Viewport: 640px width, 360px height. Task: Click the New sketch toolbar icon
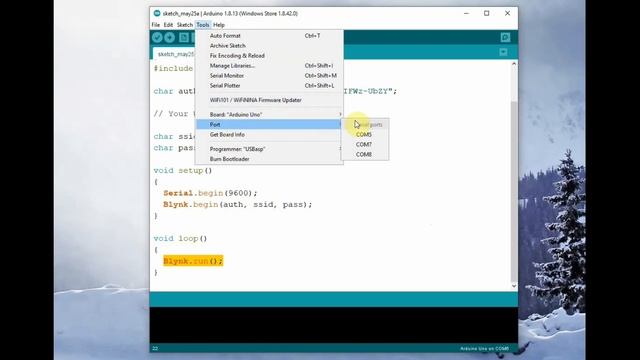(x=184, y=38)
